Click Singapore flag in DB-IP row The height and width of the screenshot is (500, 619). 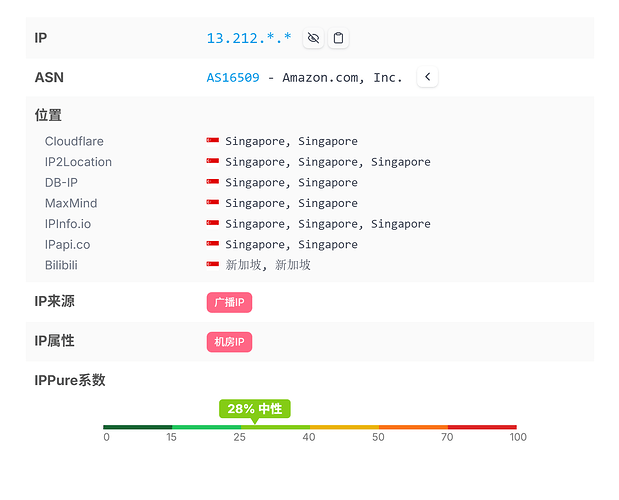coord(213,182)
